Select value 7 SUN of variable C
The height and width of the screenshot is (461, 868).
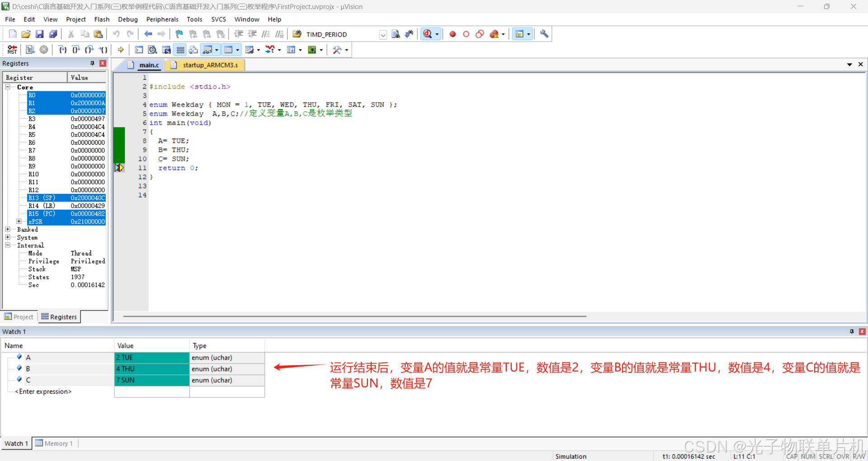(152, 380)
